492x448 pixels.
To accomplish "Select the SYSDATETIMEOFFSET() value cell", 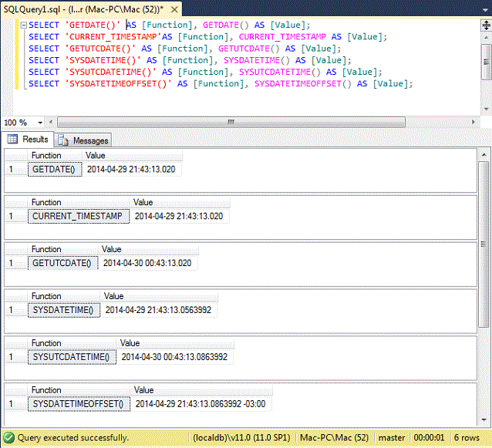I will click(201, 404).
